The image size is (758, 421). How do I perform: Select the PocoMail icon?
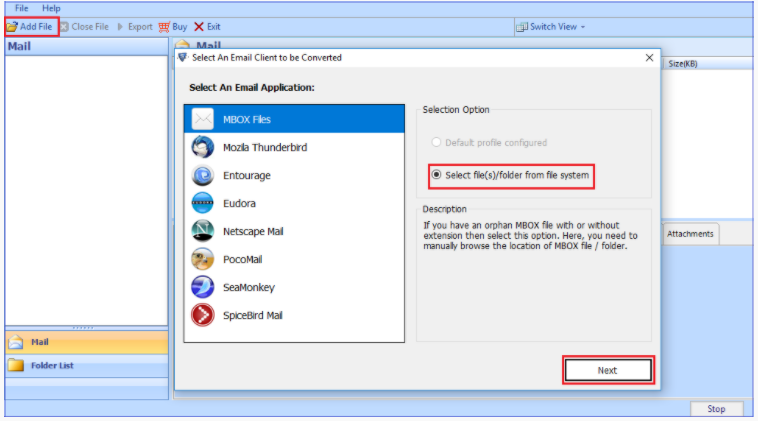click(203, 259)
